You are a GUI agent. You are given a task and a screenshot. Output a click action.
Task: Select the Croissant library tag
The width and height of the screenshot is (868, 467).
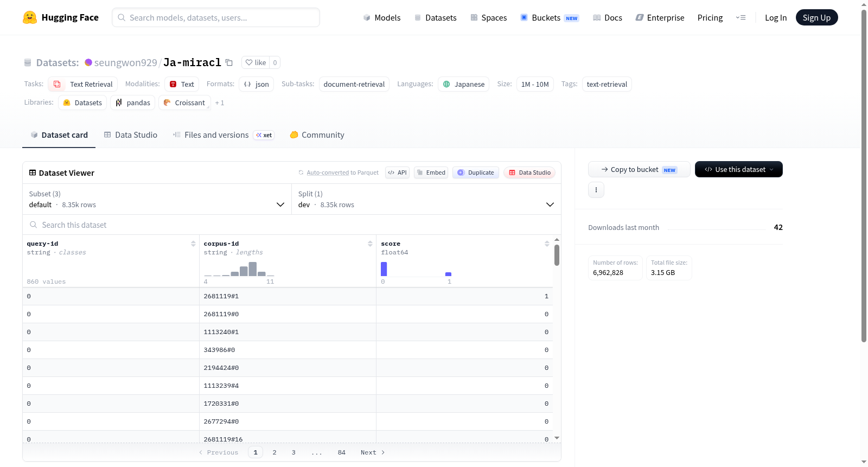[184, 103]
